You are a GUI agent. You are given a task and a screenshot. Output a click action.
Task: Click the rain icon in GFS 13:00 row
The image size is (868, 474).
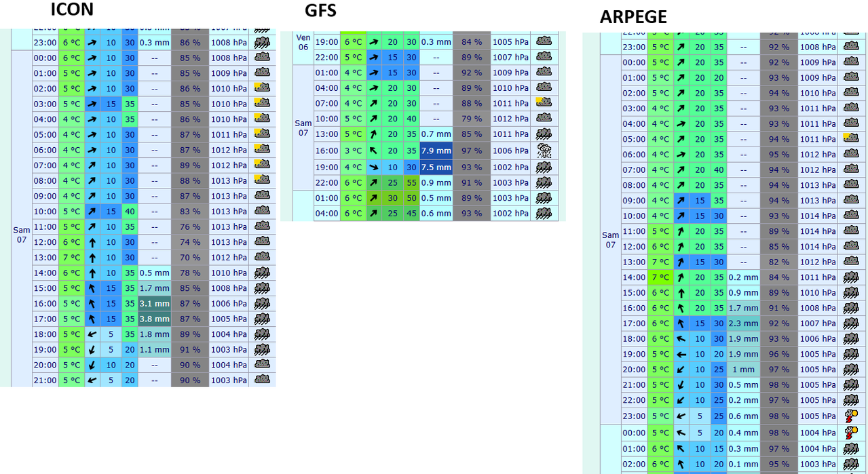pyautogui.click(x=544, y=134)
